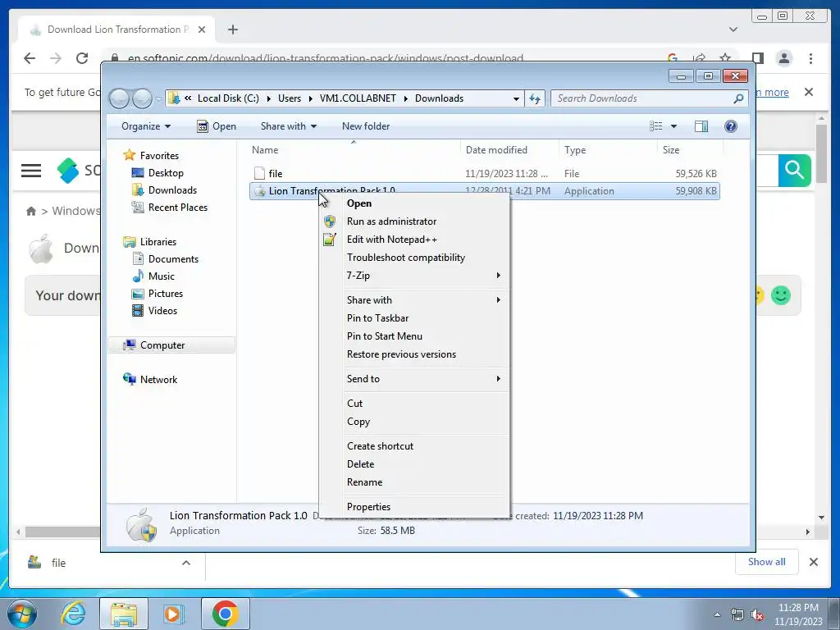The image size is (840, 630).
Task: Select Local Disk (C:) in the address path
Action: pos(228,98)
